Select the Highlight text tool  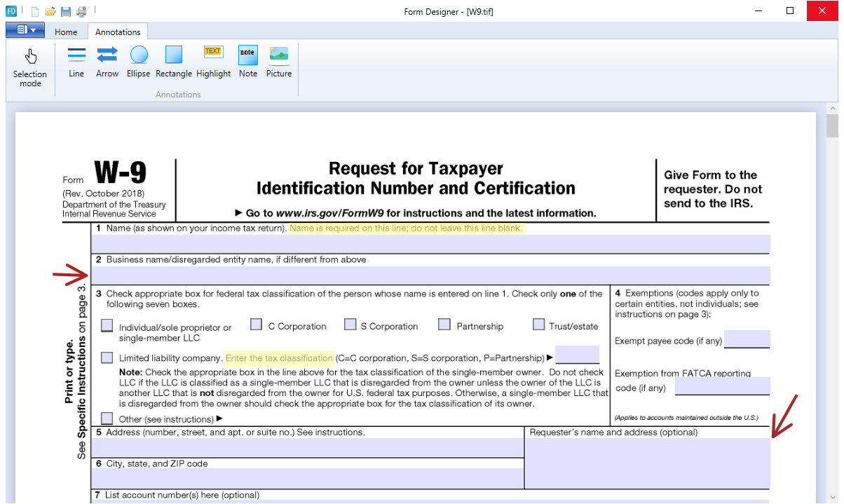point(213,62)
